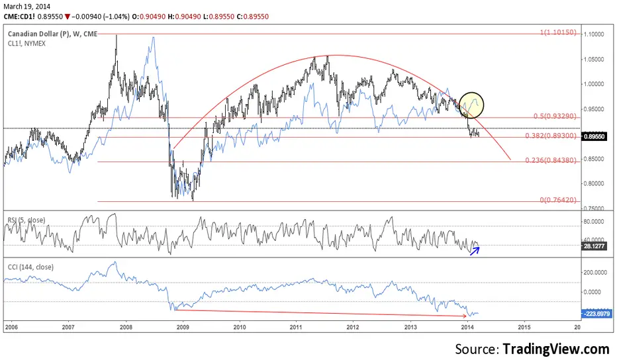Click the 2009 label on time axis

pyautogui.click(x=183, y=327)
